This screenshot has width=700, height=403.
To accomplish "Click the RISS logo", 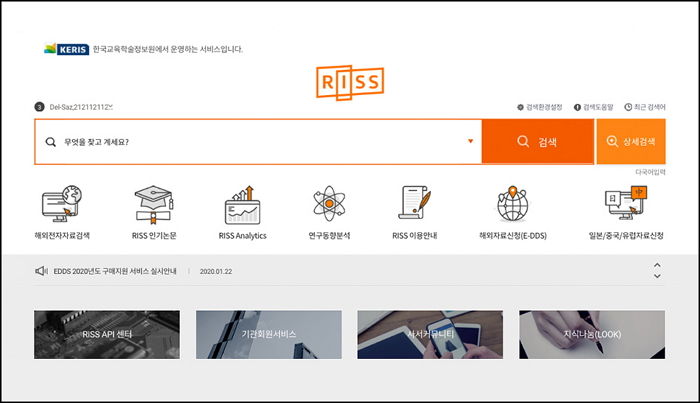I will pyautogui.click(x=350, y=83).
